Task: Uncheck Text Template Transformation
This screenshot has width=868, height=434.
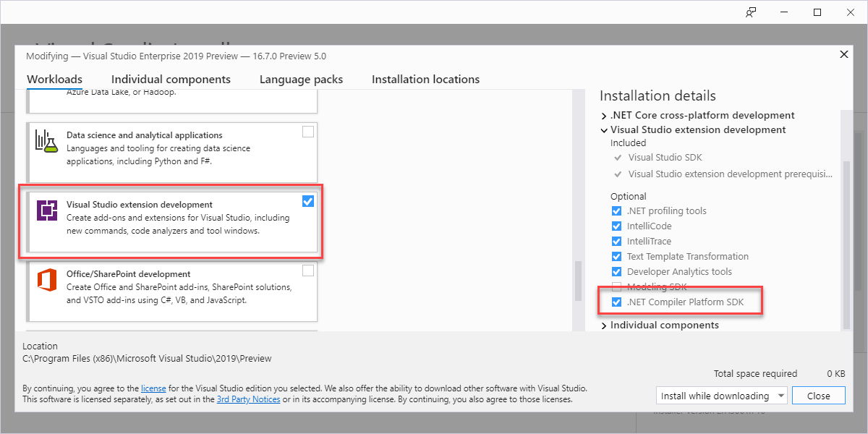Action: click(x=616, y=257)
